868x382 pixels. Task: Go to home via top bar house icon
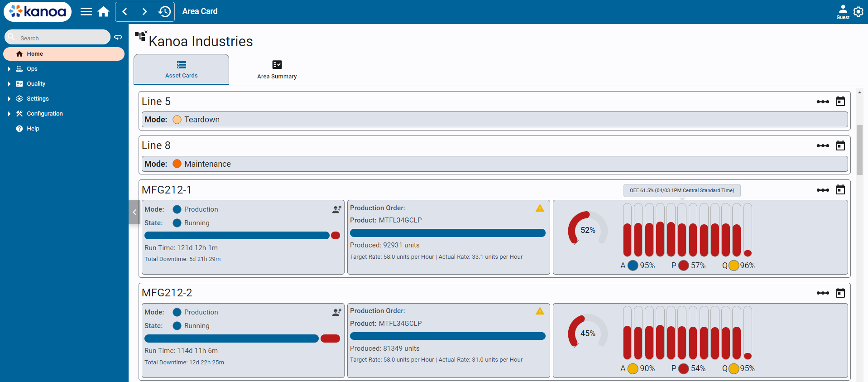tap(104, 12)
